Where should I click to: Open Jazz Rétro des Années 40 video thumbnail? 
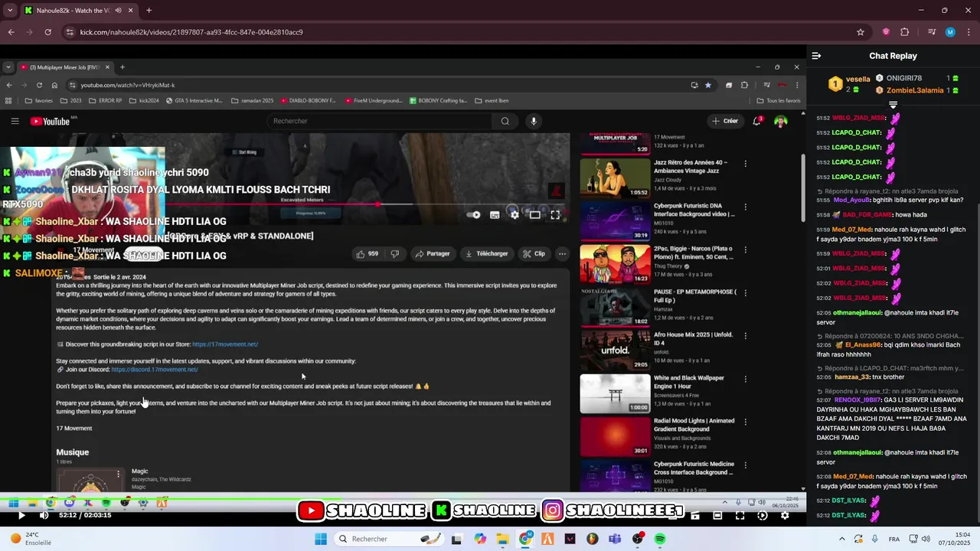[x=615, y=178]
